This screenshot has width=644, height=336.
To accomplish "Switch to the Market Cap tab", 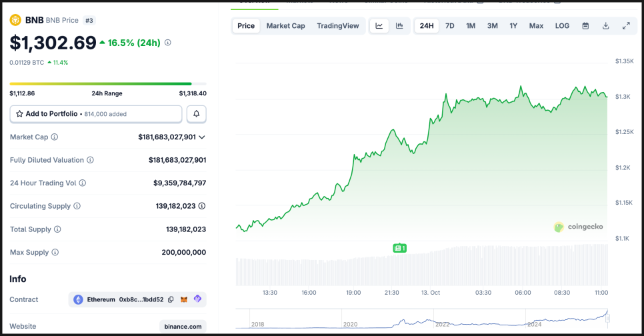I will (x=285, y=26).
